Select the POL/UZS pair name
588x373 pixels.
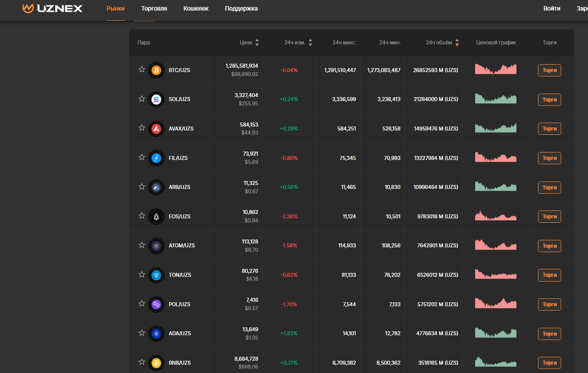pos(180,304)
